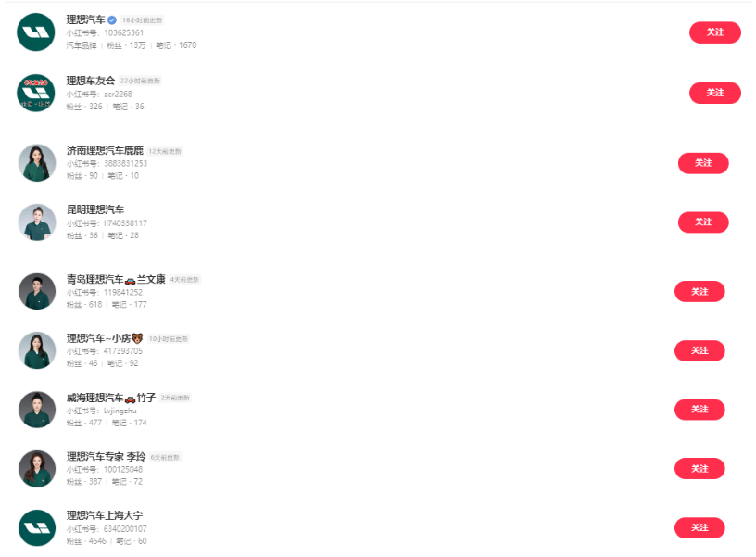756x557 pixels.
Task: Click the blue verified badge beside 理想汽车
Action: [112, 20]
